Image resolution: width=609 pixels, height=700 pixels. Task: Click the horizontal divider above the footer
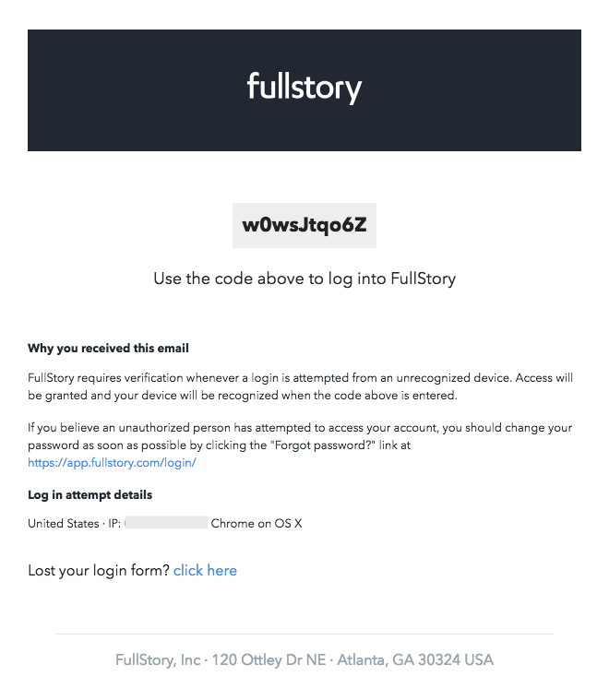coord(304,634)
